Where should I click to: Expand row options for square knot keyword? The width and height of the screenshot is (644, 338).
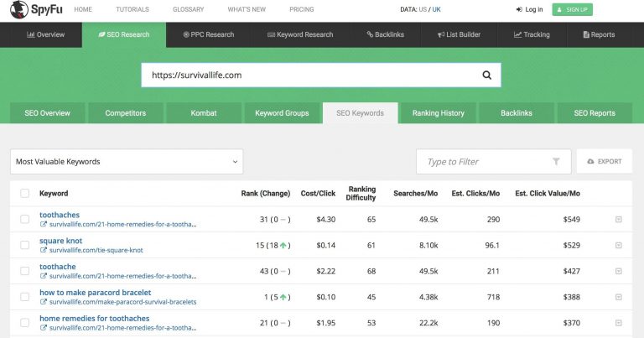point(618,245)
